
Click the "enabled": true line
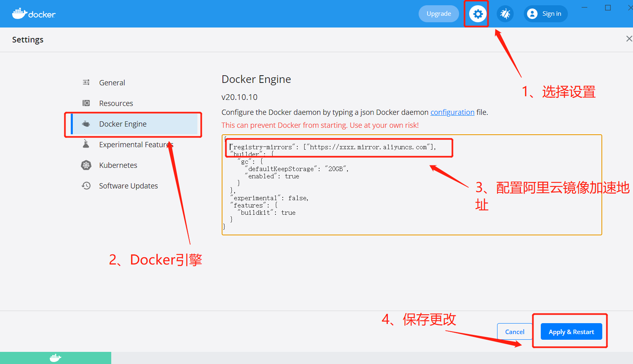pos(272,176)
